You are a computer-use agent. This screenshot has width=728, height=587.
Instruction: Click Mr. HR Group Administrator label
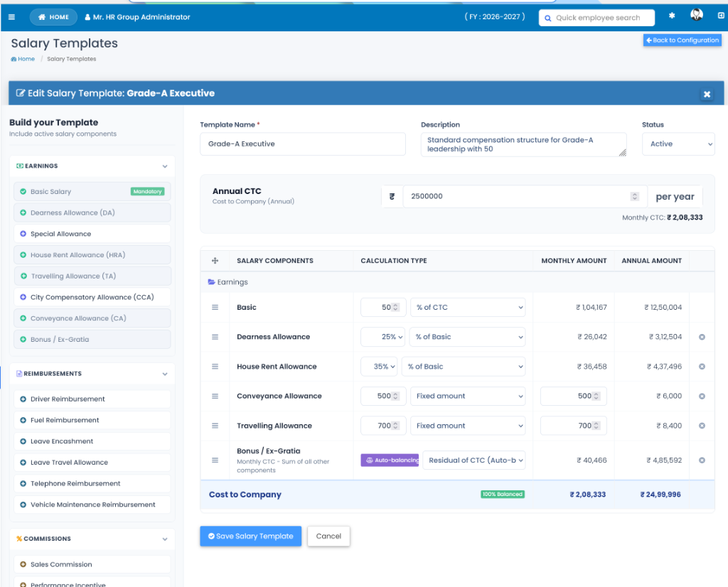coord(137,17)
